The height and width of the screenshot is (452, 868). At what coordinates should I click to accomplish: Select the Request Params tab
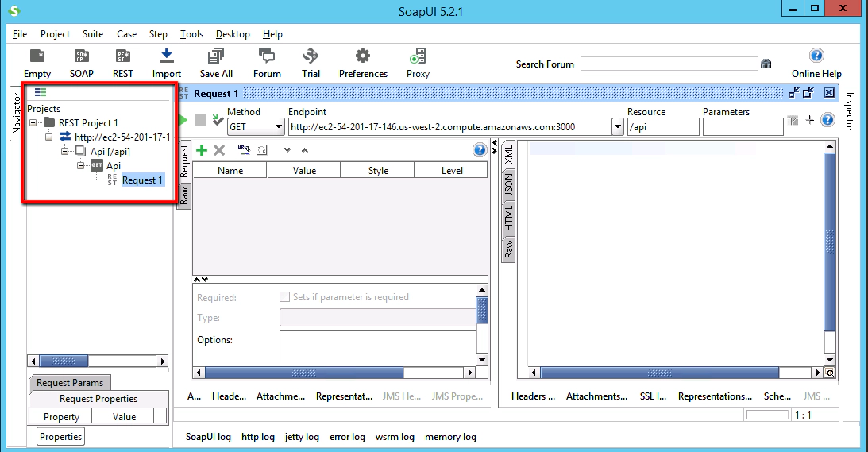[70, 383]
